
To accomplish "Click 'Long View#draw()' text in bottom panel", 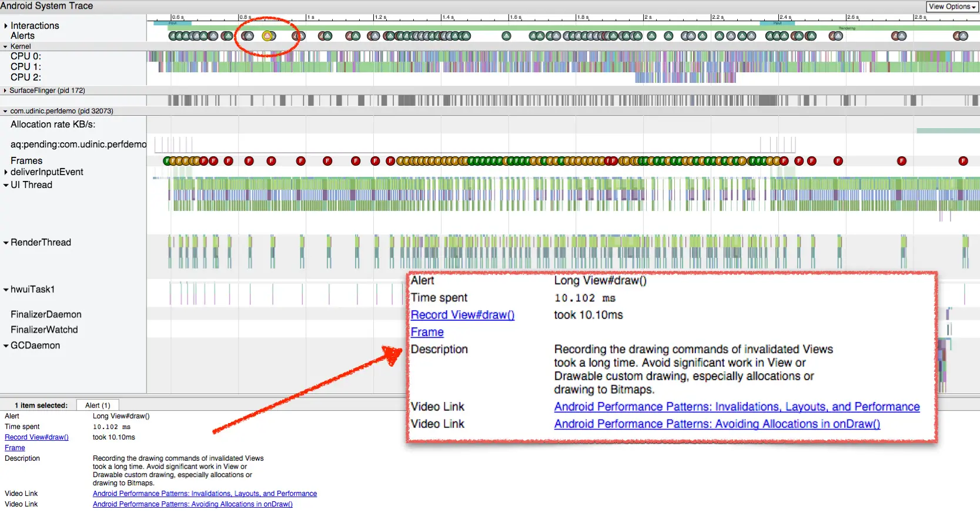I will (x=121, y=416).
